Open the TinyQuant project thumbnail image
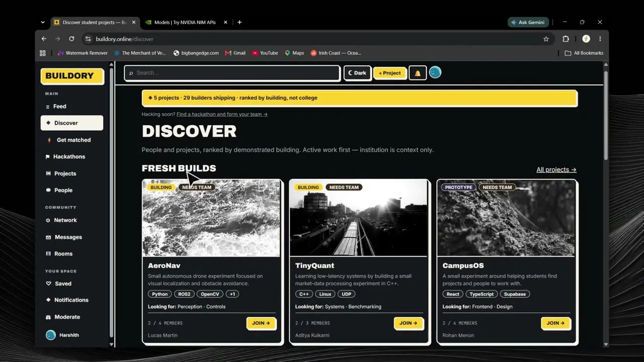The width and height of the screenshot is (644, 362). pyautogui.click(x=358, y=218)
